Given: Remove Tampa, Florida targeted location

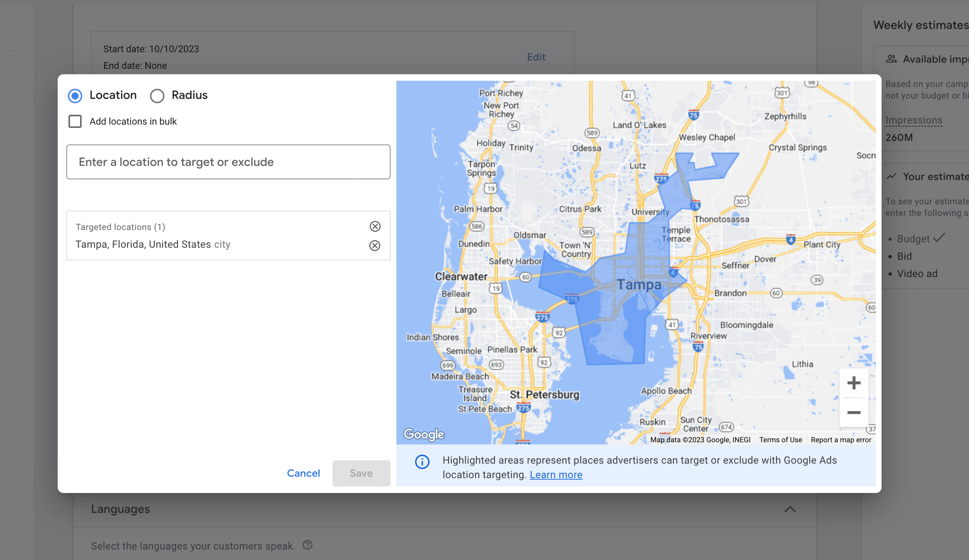Looking at the screenshot, I should [375, 245].
